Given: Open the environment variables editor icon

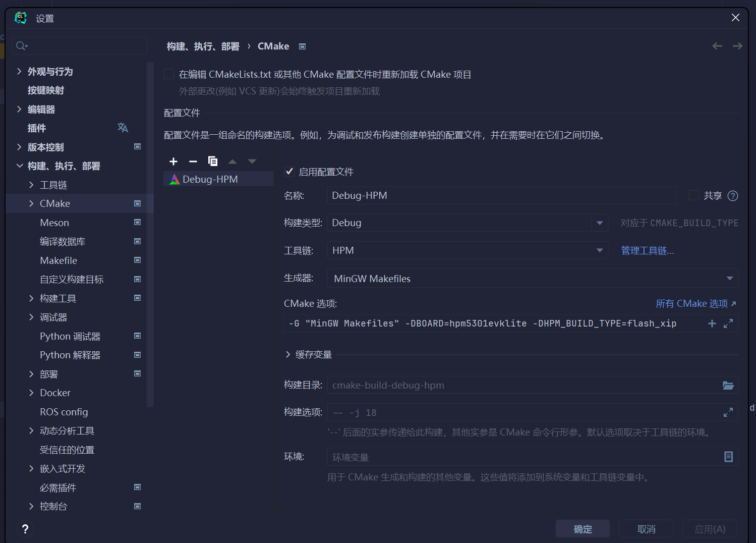Looking at the screenshot, I should coord(728,457).
